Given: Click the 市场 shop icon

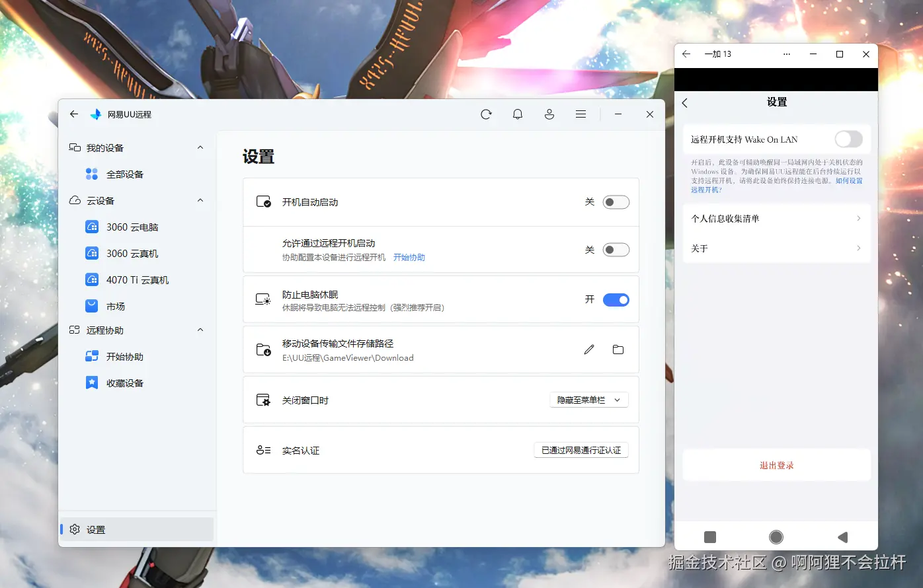Looking at the screenshot, I should pyautogui.click(x=92, y=307).
